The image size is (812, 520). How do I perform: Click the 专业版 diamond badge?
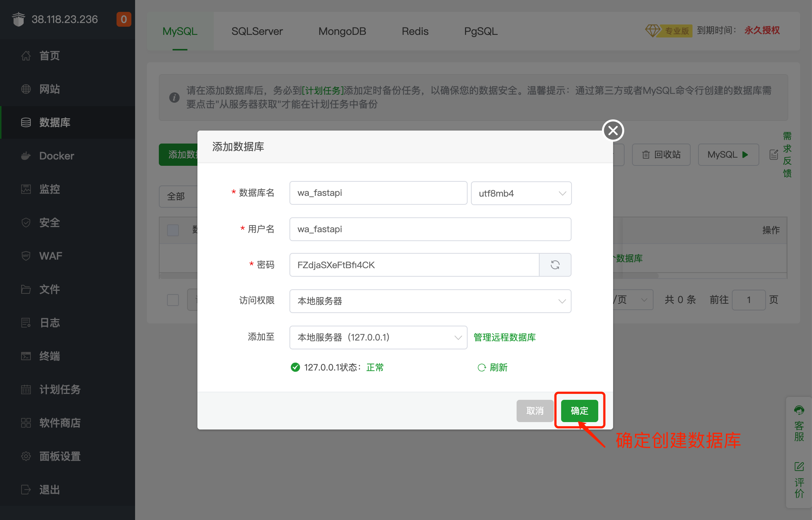(x=668, y=30)
